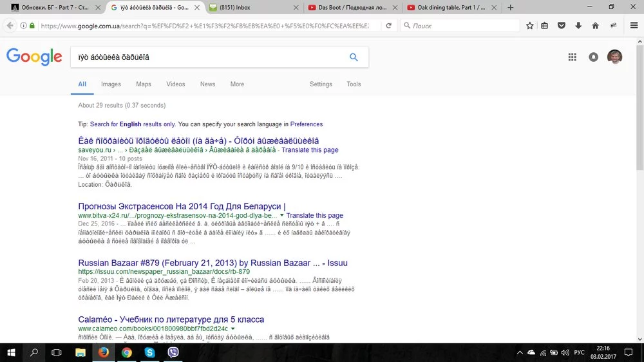Viewport: 644px width, 362px height.
Task: Open the Preferences link
Action: coord(307,124)
